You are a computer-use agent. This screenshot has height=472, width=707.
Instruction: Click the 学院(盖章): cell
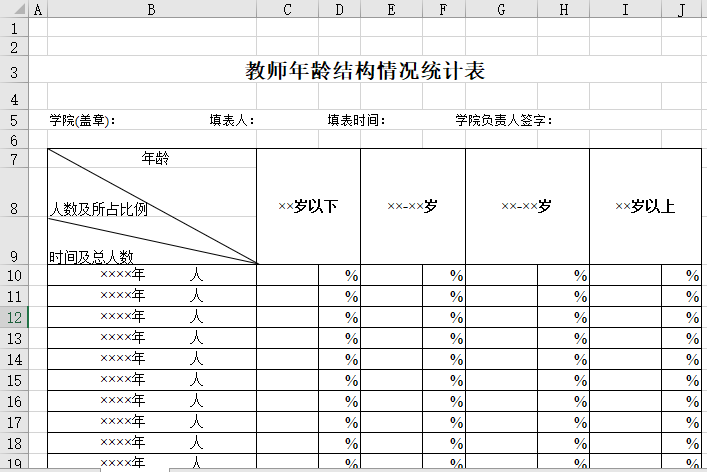point(83,121)
